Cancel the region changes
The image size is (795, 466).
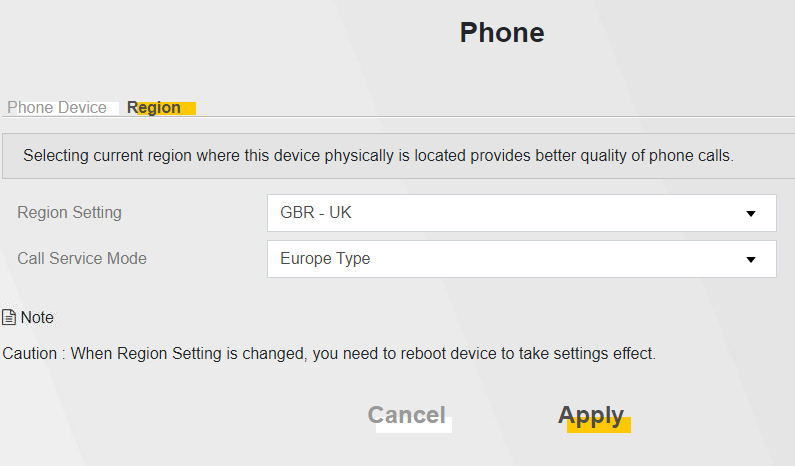[x=407, y=415]
